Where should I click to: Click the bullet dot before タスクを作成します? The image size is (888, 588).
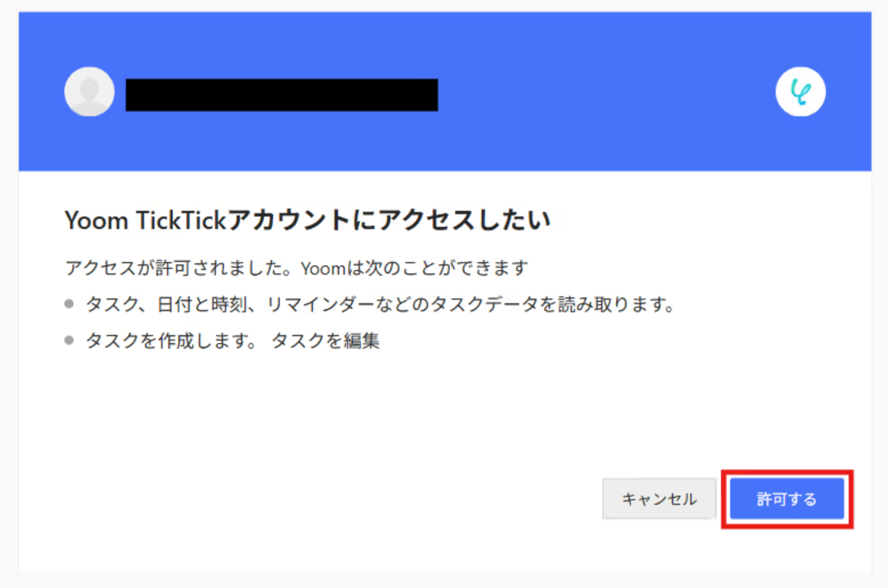(69, 340)
